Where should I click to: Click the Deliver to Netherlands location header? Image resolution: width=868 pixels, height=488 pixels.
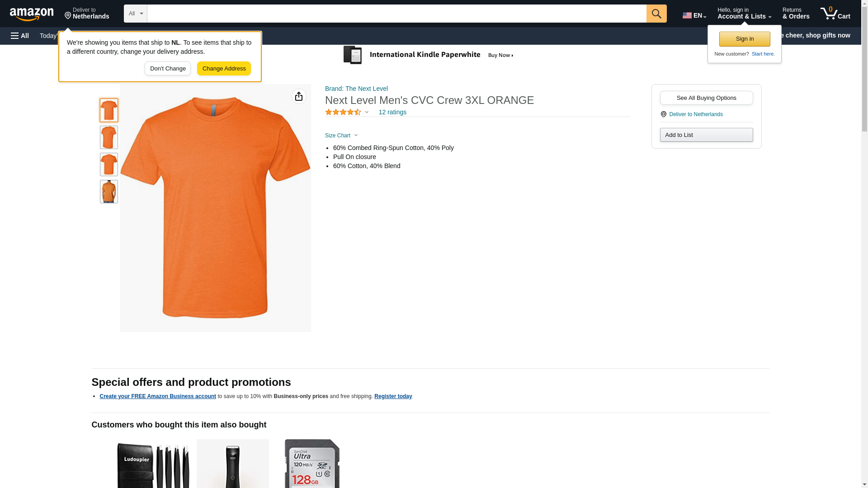[87, 14]
